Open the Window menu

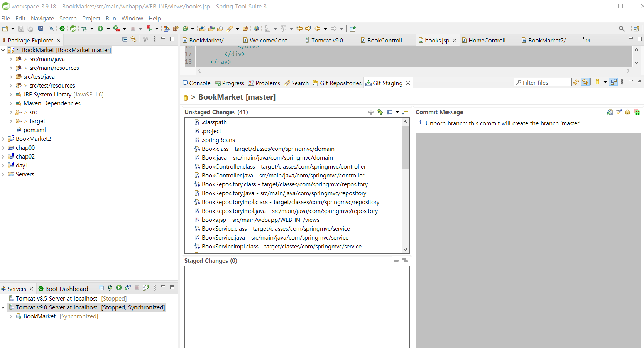pyautogui.click(x=132, y=19)
